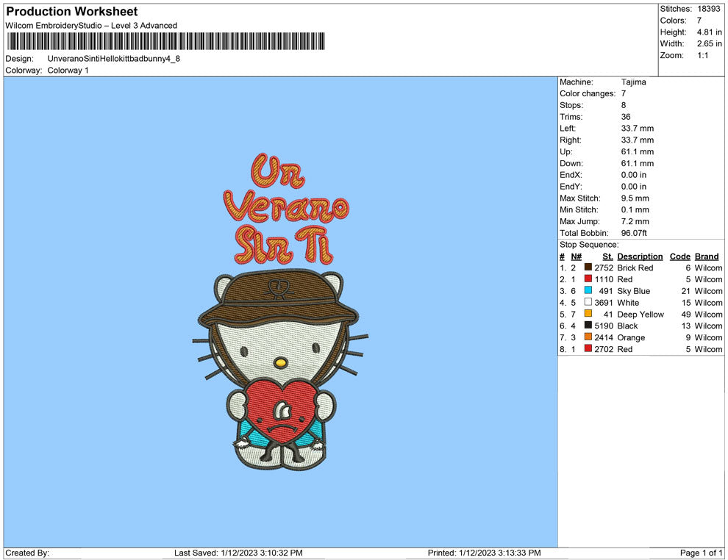
Task: Click the White color swatch
Action: coord(588,302)
